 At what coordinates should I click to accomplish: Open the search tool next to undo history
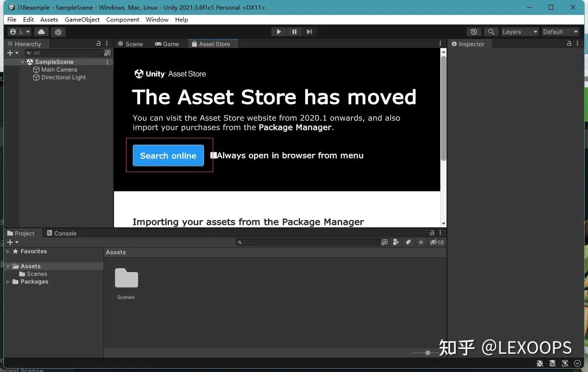[491, 32]
